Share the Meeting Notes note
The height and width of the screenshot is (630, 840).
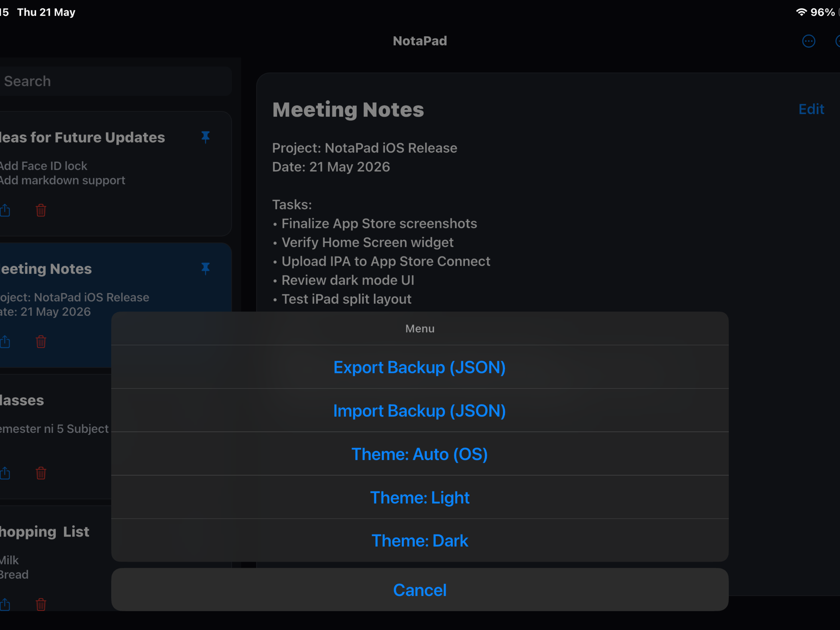[x=5, y=341]
